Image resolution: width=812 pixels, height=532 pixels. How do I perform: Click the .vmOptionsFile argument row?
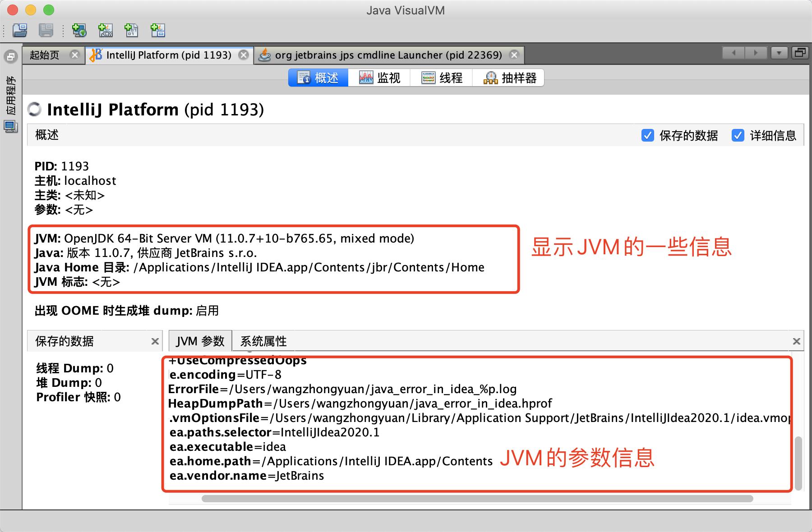pyautogui.click(x=480, y=418)
